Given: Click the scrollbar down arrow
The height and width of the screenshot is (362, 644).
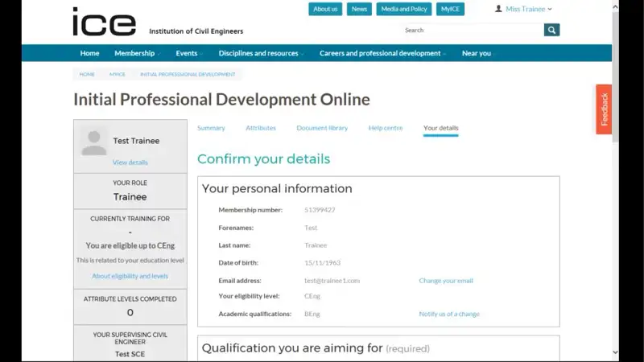Looking at the screenshot, I should (615, 352).
